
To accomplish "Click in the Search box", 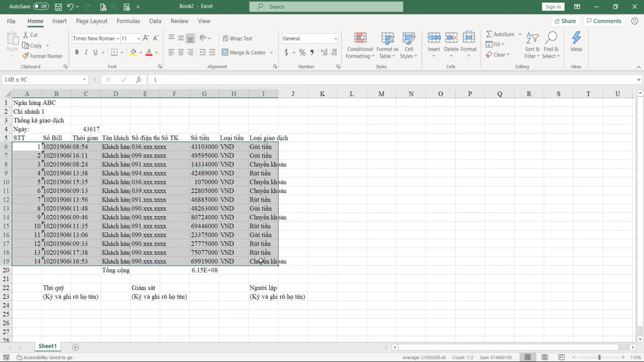I will 326,6.
